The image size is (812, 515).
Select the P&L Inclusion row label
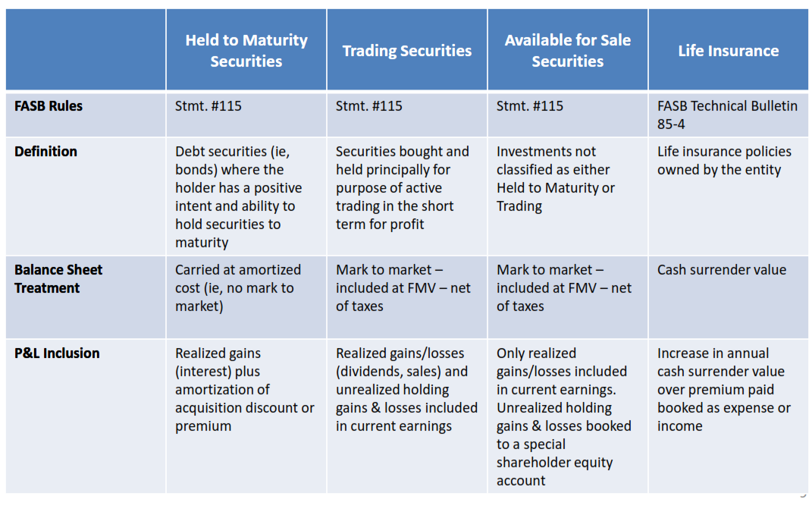coord(57,353)
